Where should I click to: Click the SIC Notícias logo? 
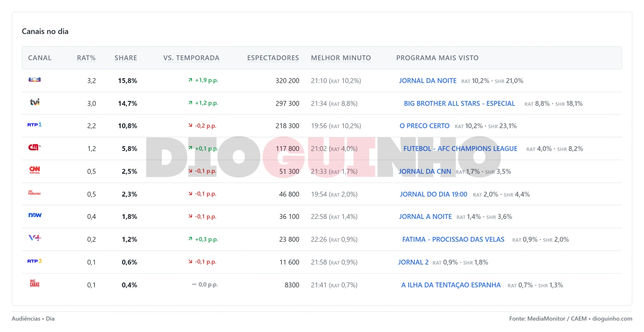point(34,193)
